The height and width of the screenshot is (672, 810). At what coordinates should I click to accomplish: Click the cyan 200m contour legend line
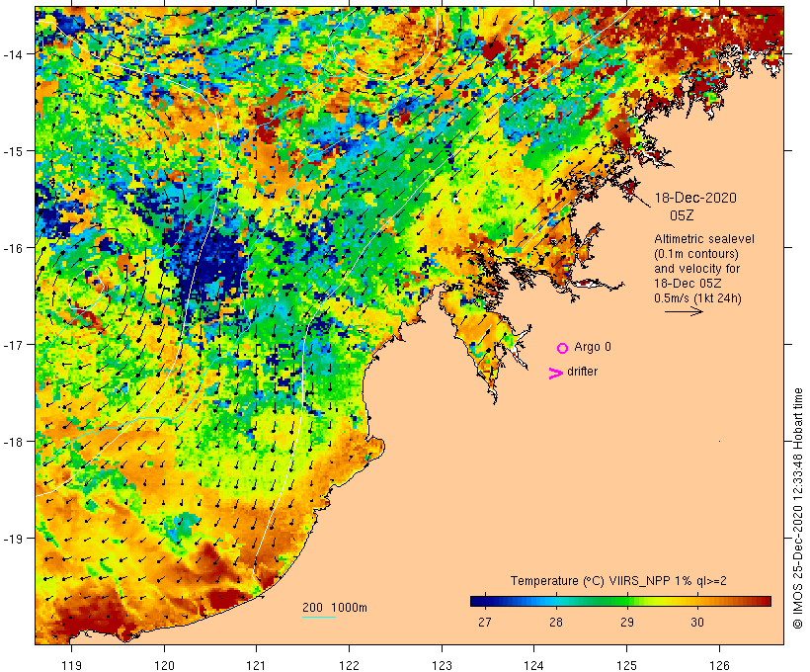tap(319, 617)
